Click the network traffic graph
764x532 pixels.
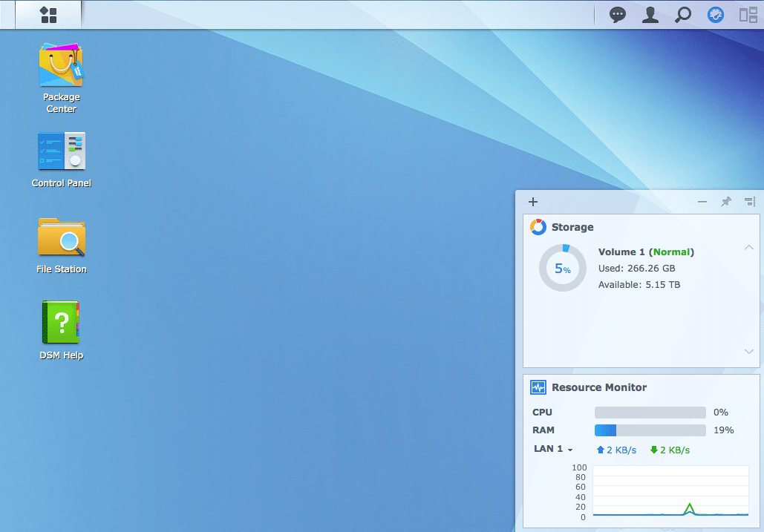[670, 490]
